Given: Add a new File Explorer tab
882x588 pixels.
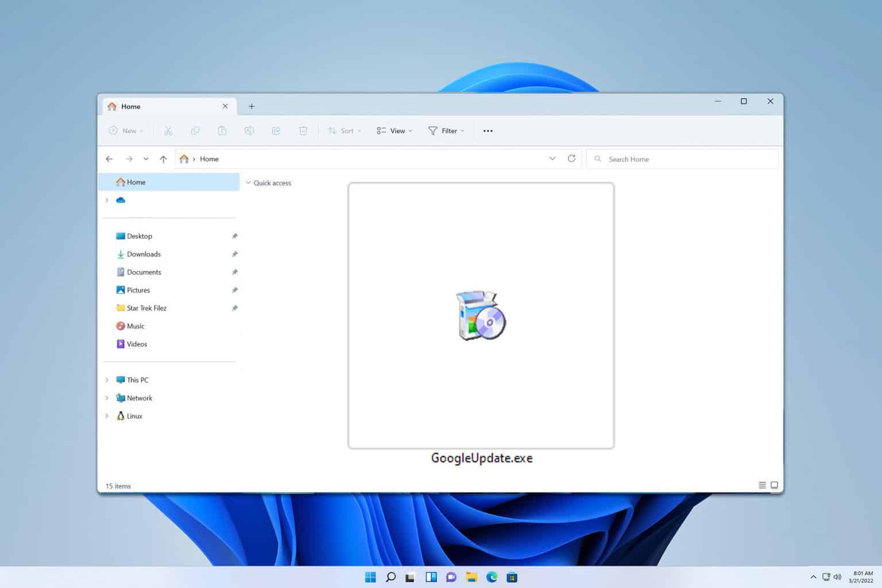Looking at the screenshot, I should [252, 106].
